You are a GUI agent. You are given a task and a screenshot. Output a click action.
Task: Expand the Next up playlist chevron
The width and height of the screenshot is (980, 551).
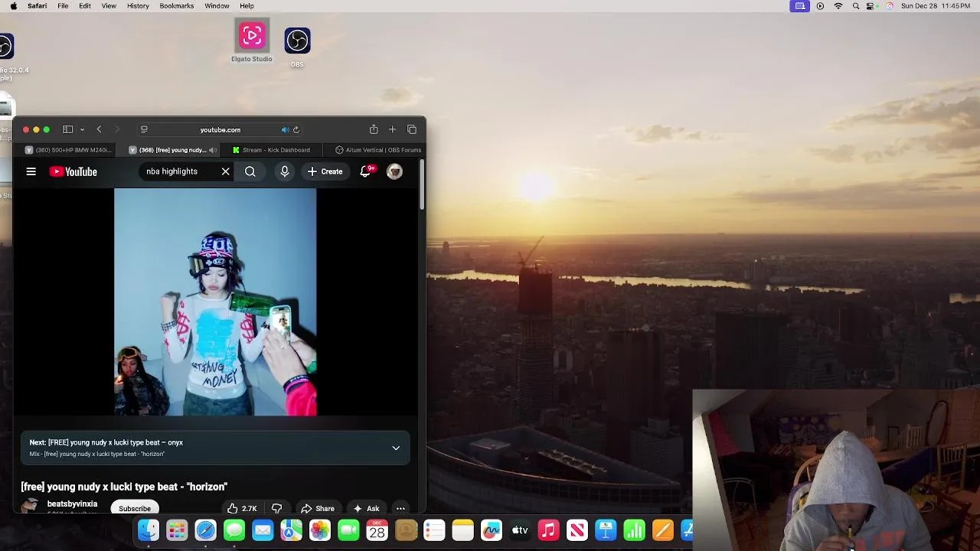[x=396, y=448]
